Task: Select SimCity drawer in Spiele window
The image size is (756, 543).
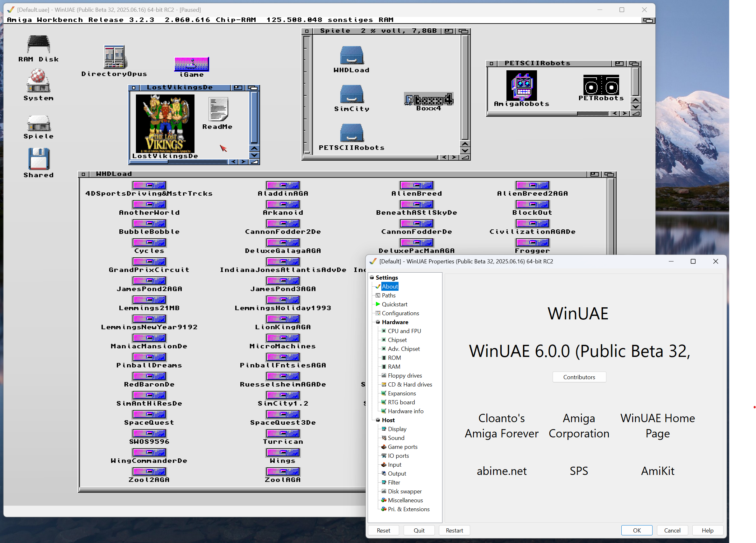Action: click(352, 94)
